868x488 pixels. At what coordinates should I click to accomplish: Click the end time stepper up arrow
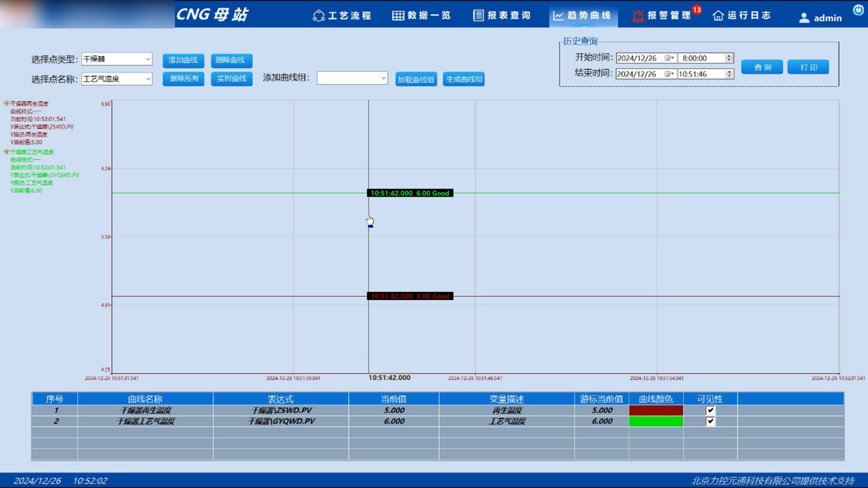[729, 72]
